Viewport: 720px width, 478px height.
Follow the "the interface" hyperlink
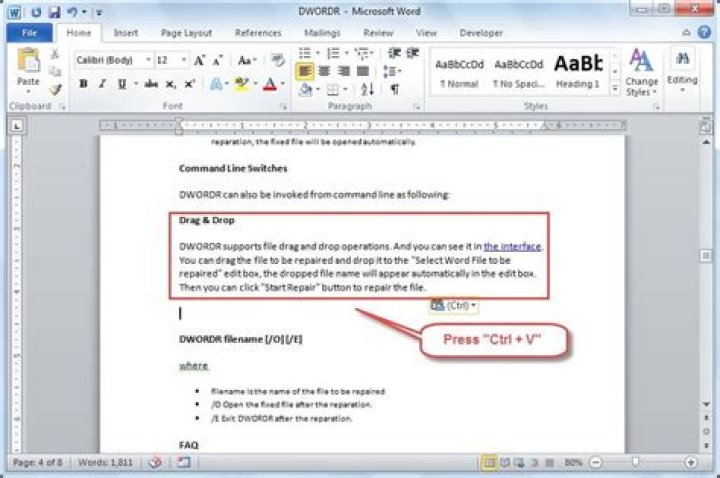click(x=512, y=246)
